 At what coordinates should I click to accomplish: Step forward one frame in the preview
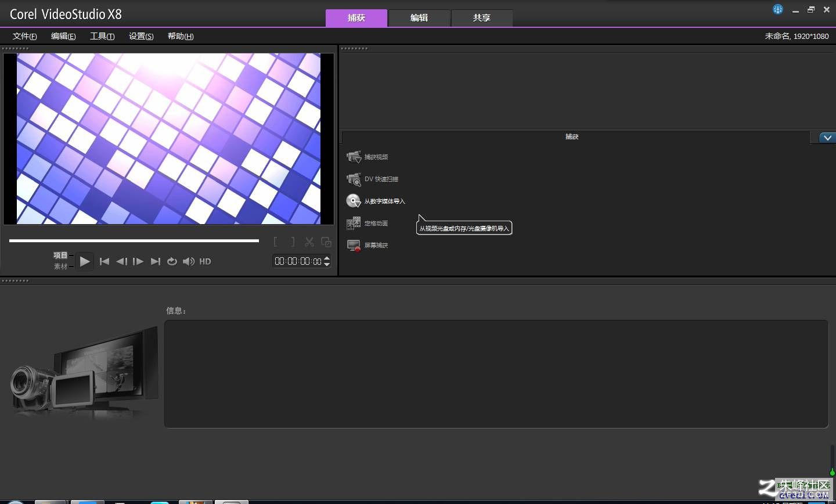point(138,261)
